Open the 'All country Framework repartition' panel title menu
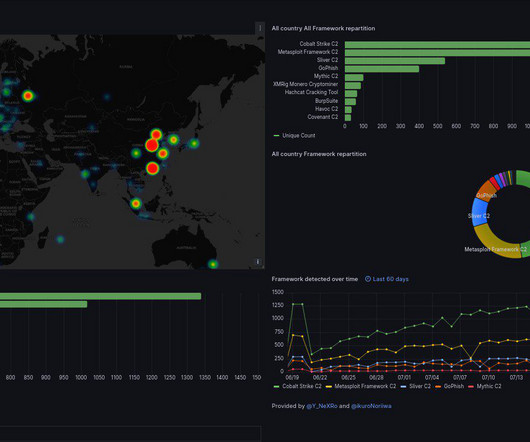This screenshot has width=530, height=442. coord(319,154)
